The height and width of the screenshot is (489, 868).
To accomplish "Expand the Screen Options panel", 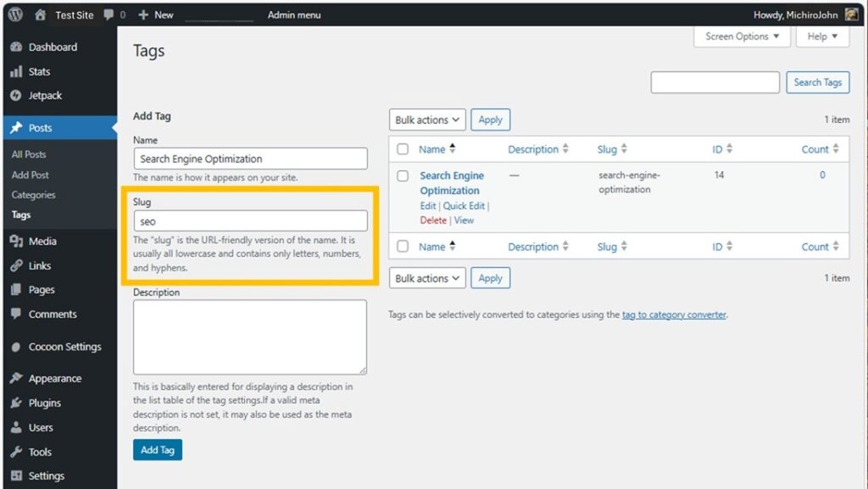I will [x=742, y=36].
